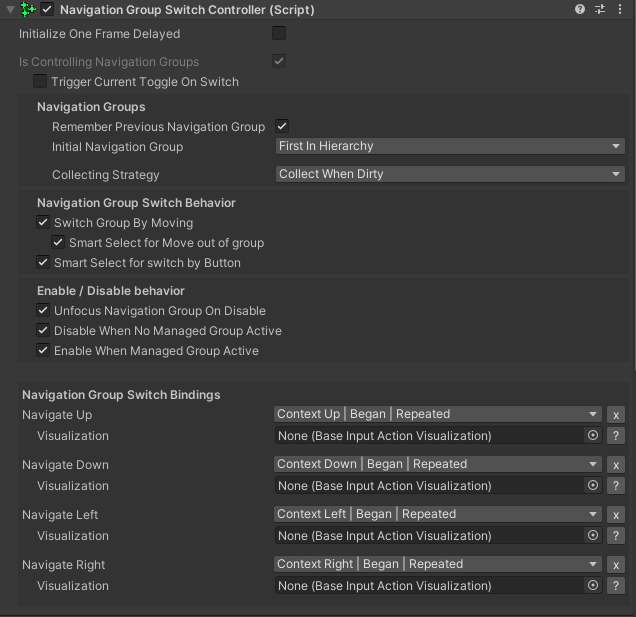Toggle the component enabled checkbox in header
This screenshot has height=617, width=636.
pyautogui.click(x=47, y=9)
